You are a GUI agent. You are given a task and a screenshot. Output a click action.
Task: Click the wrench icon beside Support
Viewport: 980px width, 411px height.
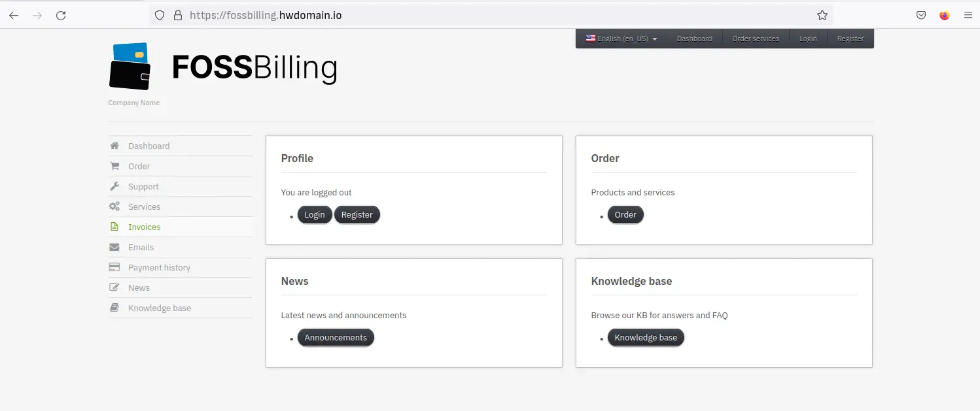[114, 186]
